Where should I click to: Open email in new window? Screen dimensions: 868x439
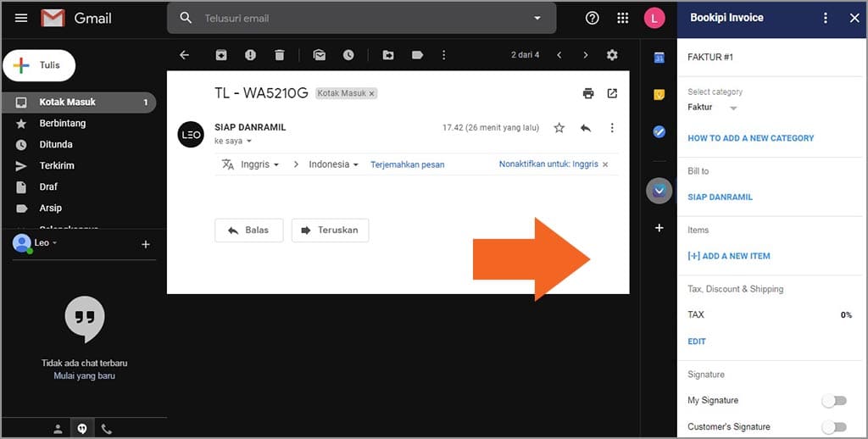pos(612,93)
